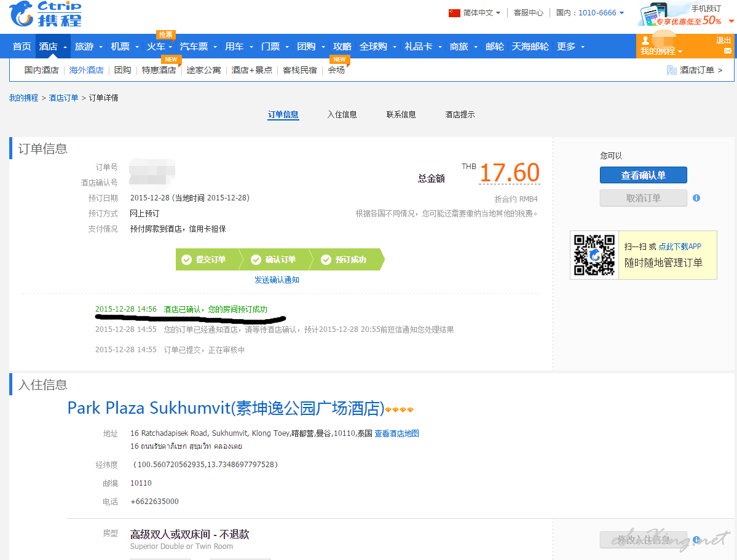Select 途家公寓 sub-navigation item
The height and width of the screenshot is (560, 737).
point(203,70)
